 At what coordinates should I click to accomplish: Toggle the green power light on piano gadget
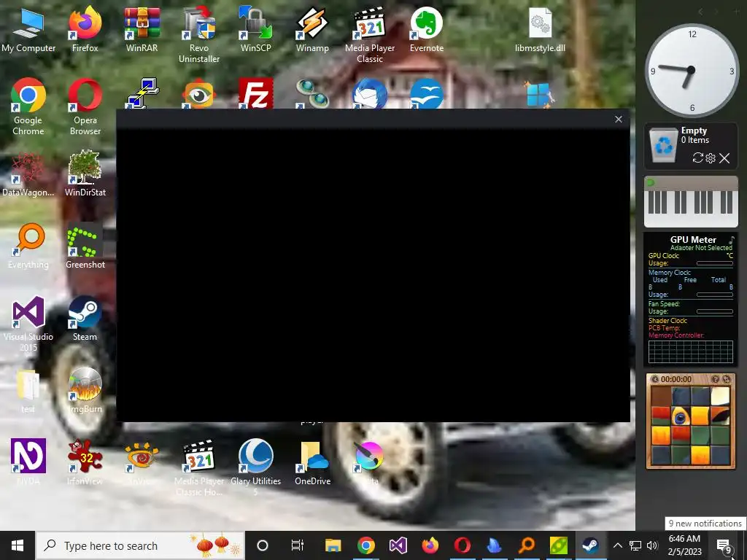(651, 182)
